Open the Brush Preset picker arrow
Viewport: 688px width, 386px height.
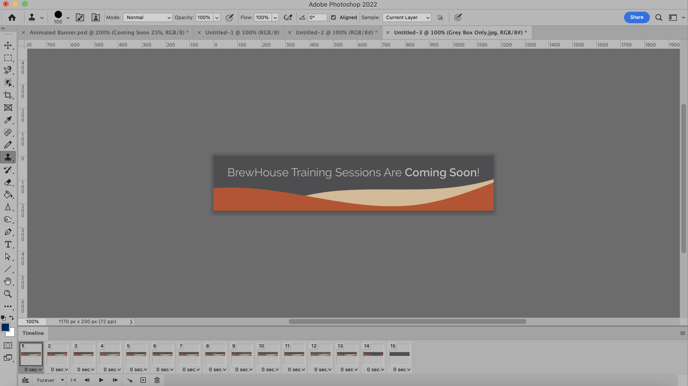[x=68, y=18]
